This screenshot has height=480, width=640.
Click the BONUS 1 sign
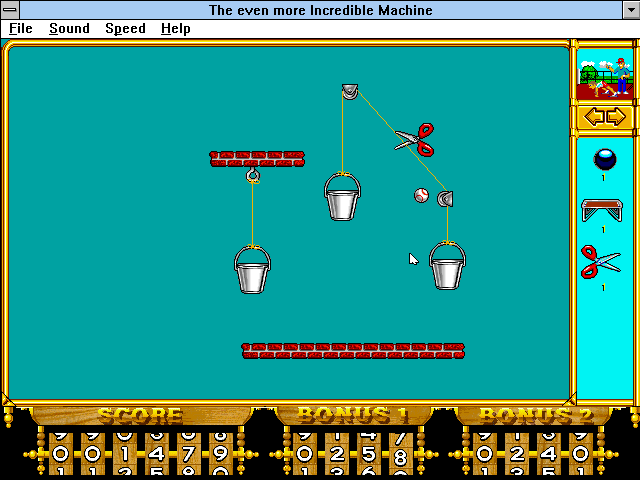(x=353, y=416)
